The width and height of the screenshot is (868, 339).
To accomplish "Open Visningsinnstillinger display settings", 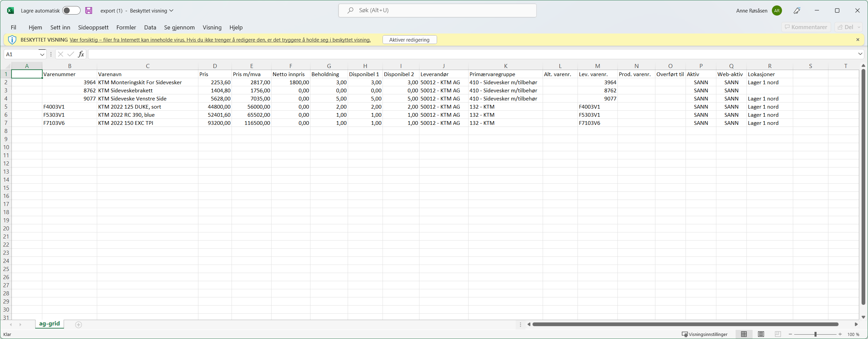I will (x=704, y=334).
